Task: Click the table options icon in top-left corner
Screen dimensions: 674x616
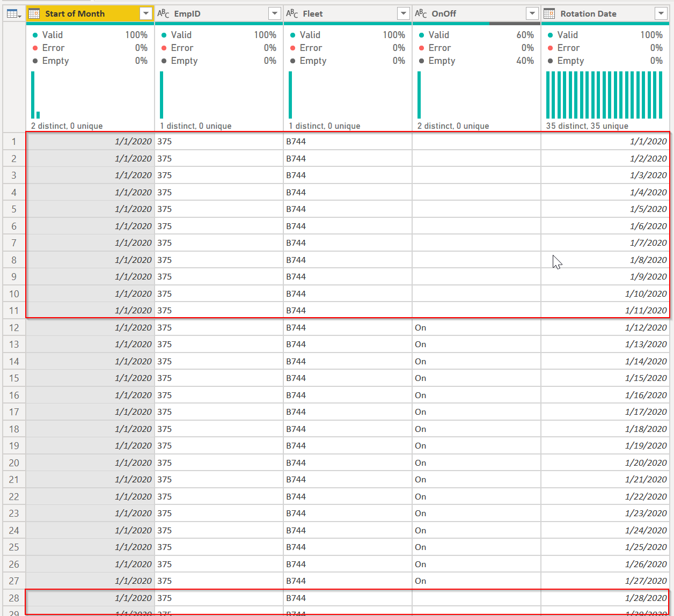Action: (12, 13)
